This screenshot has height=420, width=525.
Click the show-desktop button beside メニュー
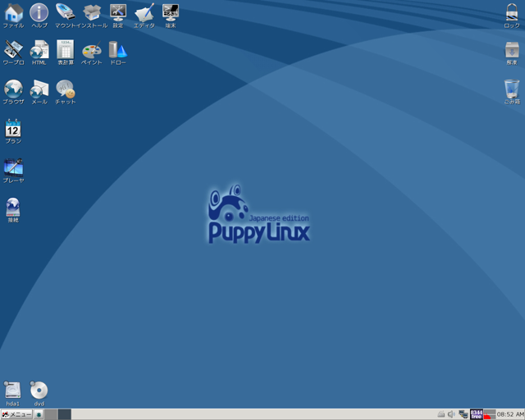pyautogui.click(x=39, y=414)
